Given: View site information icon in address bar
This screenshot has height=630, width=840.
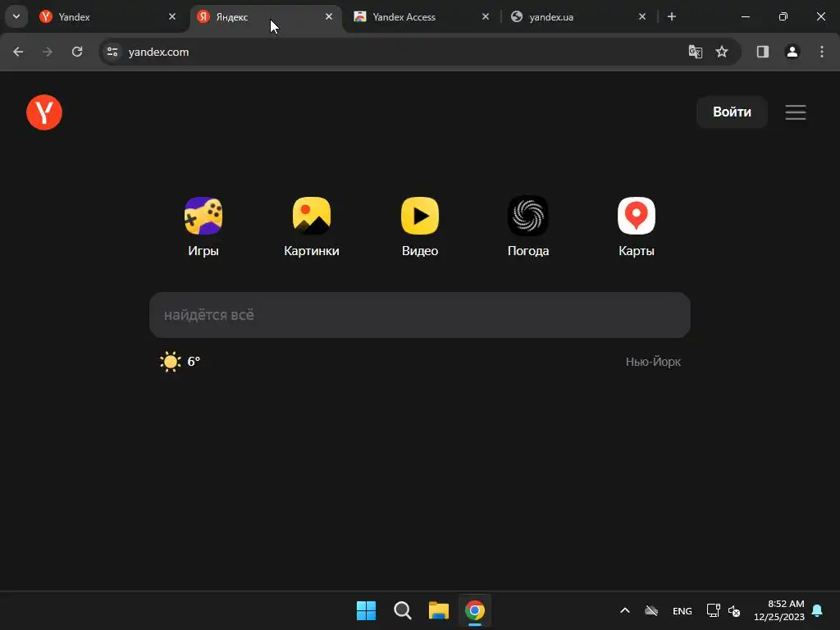Looking at the screenshot, I should (112, 52).
